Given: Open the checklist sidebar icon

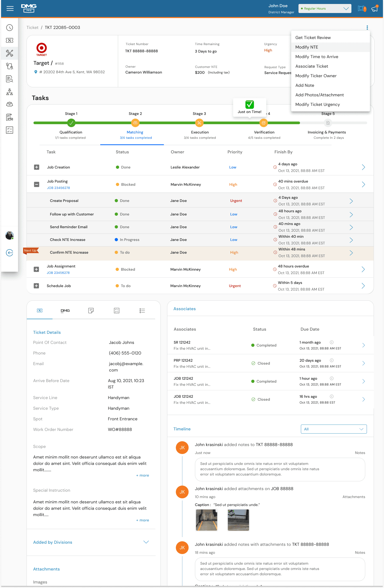Looking at the screenshot, I should pyautogui.click(x=10, y=130).
